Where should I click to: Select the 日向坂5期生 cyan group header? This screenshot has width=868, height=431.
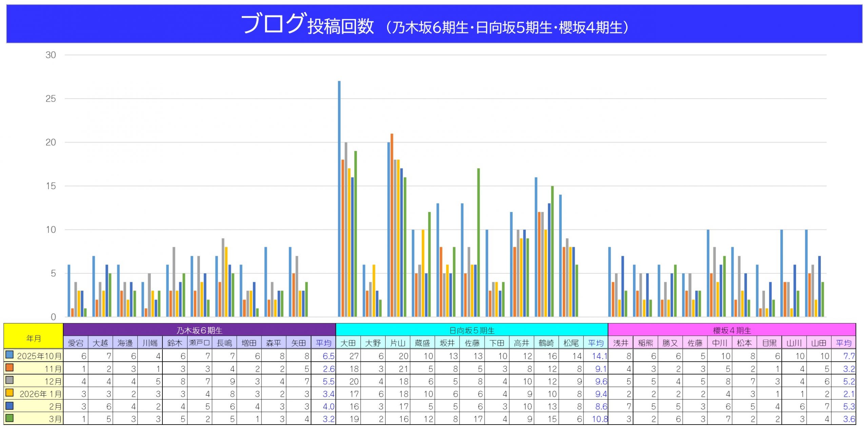pyautogui.click(x=472, y=330)
